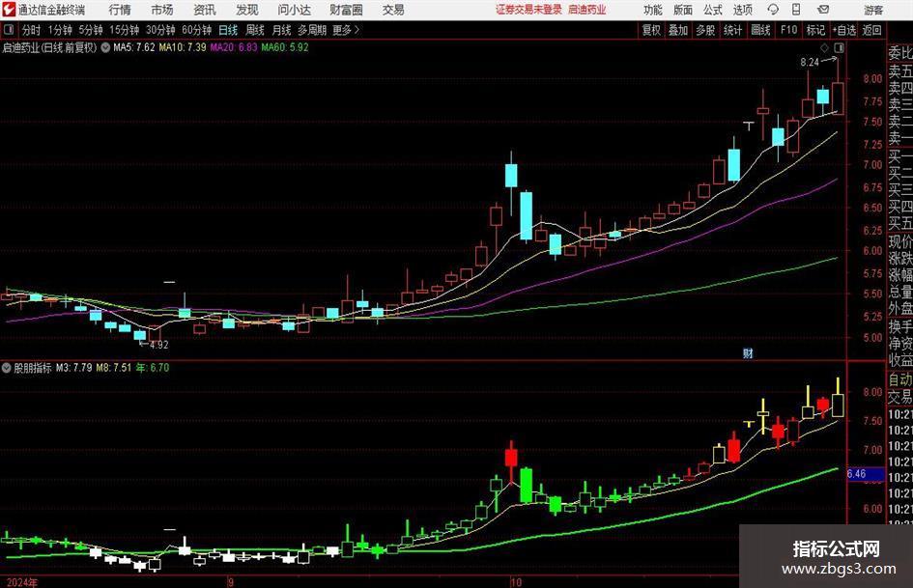Click the MA20: 6.83 indicator label

click(234, 47)
